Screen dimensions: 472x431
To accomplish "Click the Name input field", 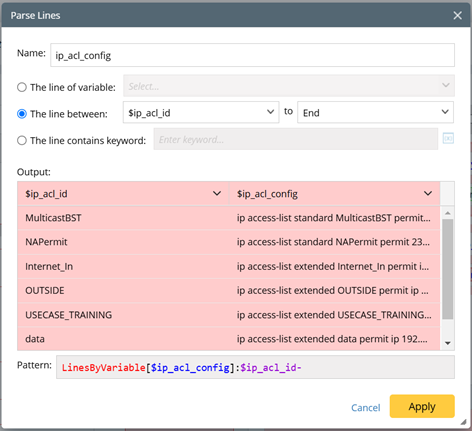I will click(252, 55).
